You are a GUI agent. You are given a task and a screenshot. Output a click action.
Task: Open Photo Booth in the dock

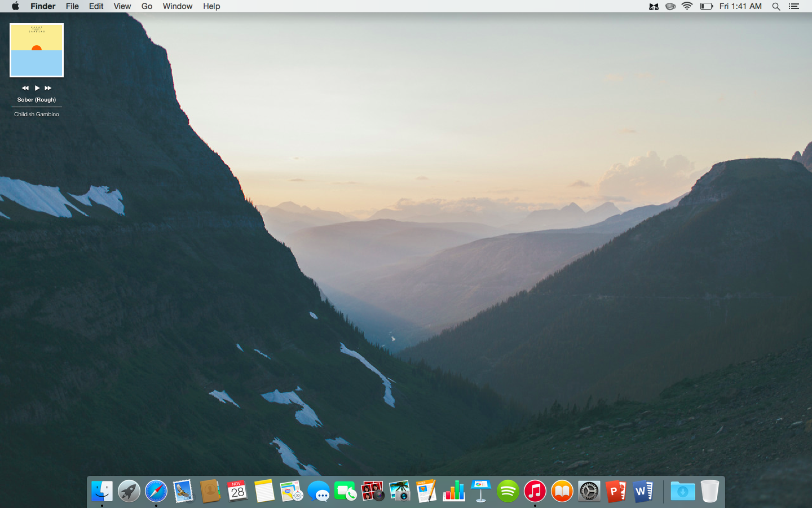[x=373, y=491]
